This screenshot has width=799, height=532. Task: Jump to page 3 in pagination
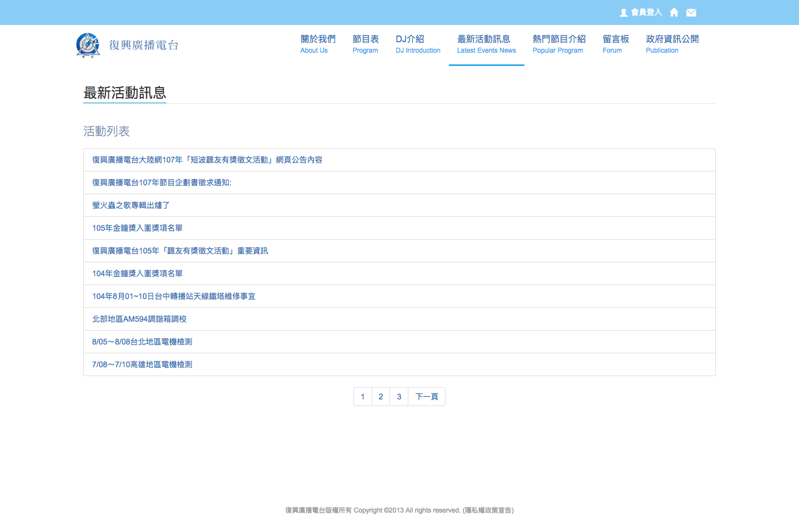click(399, 397)
